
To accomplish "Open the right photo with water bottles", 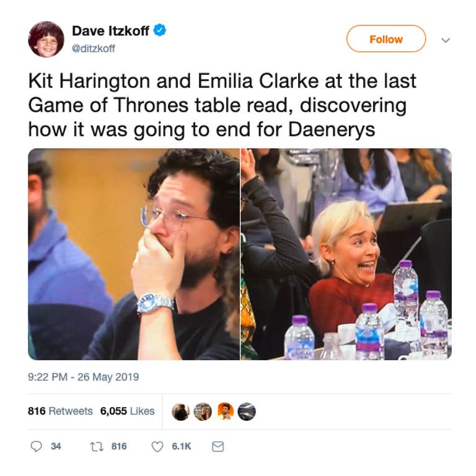I will [x=346, y=254].
